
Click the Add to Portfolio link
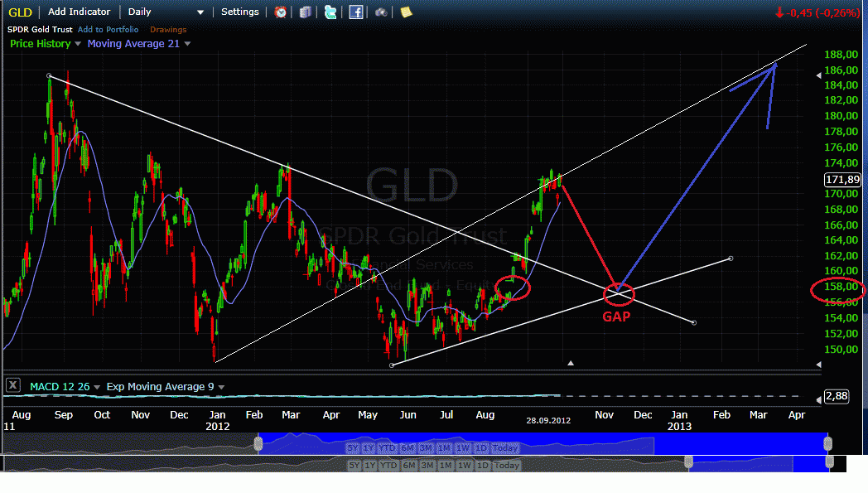pyautogui.click(x=108, y=29)
